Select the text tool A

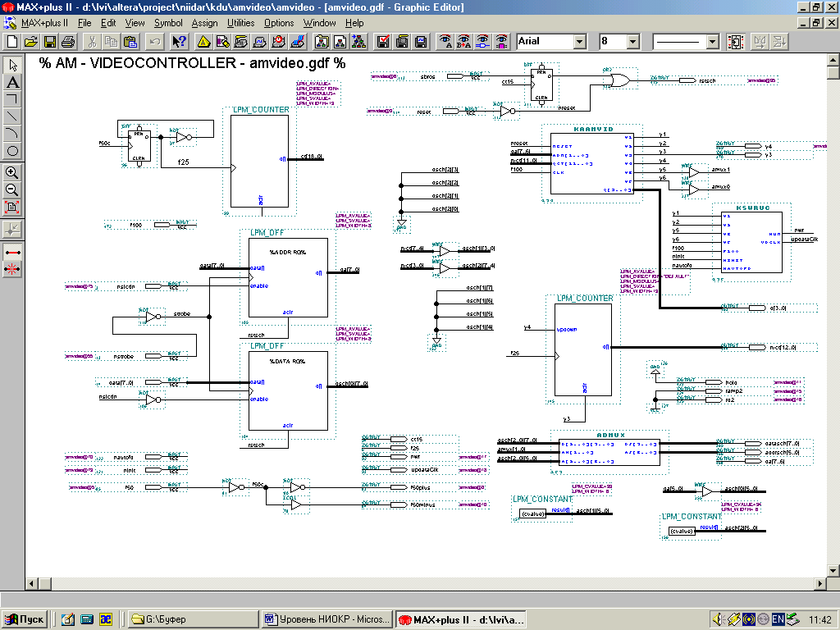pyautogui.click(x=12, y=82)
